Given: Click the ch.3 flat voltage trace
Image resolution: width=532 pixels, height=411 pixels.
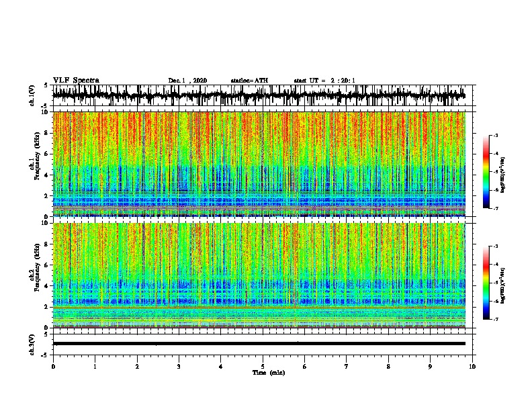Looking at the screenshot, I should point(259,344).
